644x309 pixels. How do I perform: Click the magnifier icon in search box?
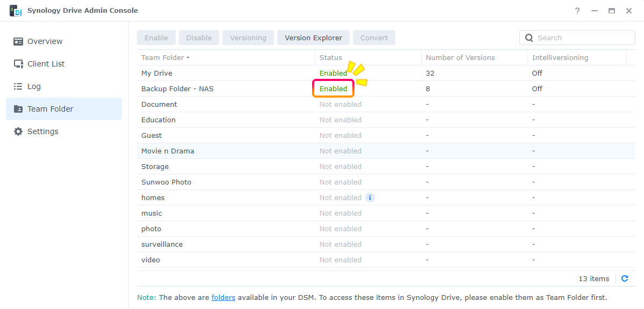(530, 38)
